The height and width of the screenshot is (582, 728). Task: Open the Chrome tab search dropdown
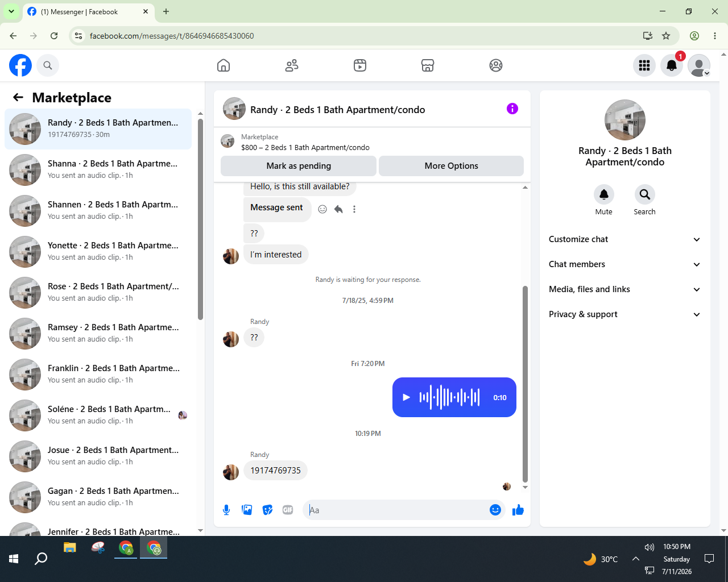point(11,11)
